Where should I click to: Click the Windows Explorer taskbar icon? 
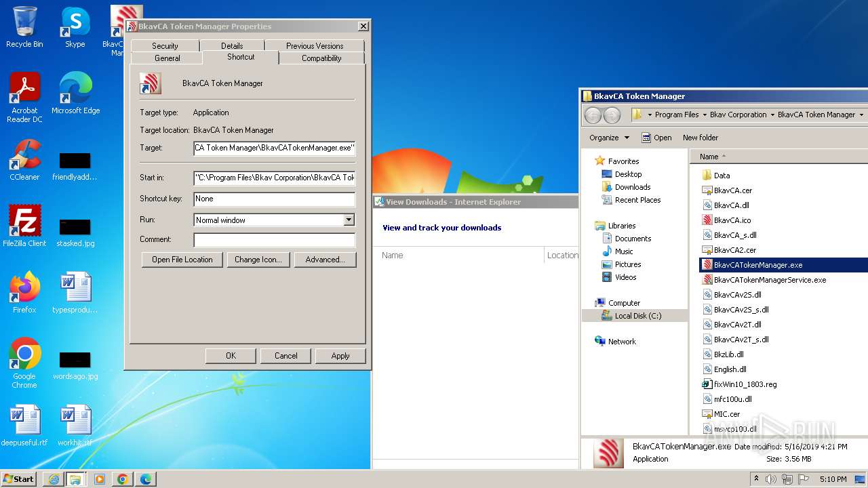tap(75, 479)
